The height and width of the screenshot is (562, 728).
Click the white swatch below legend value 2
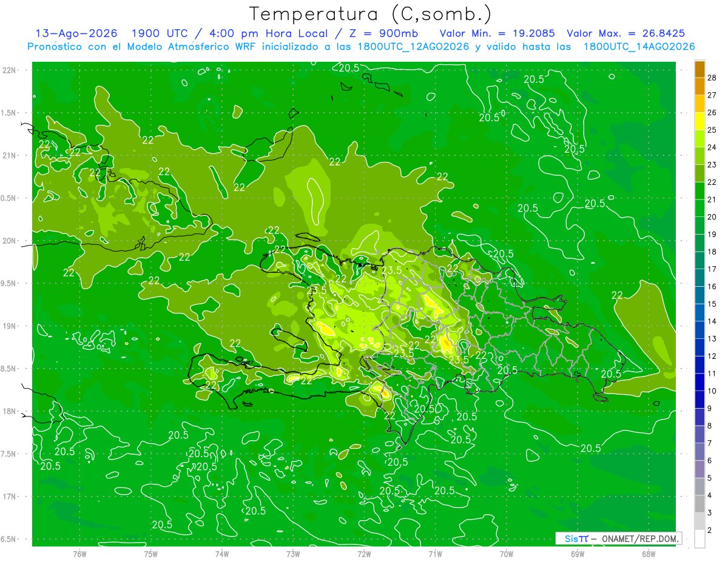699,539
